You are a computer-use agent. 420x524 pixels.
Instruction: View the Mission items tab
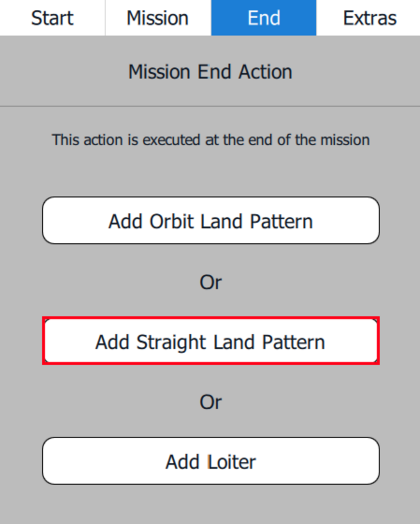(158, 18)
